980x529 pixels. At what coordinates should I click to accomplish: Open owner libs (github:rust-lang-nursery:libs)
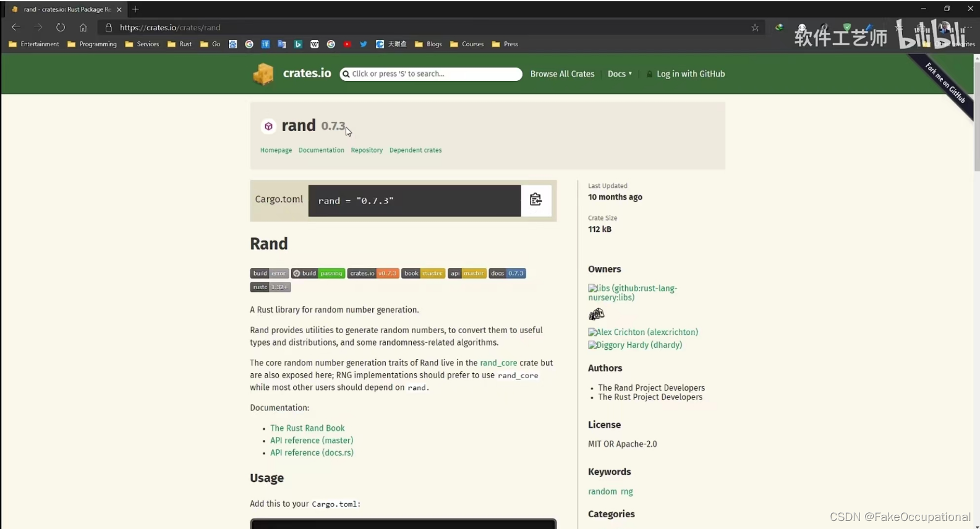[x=633, y=292]
